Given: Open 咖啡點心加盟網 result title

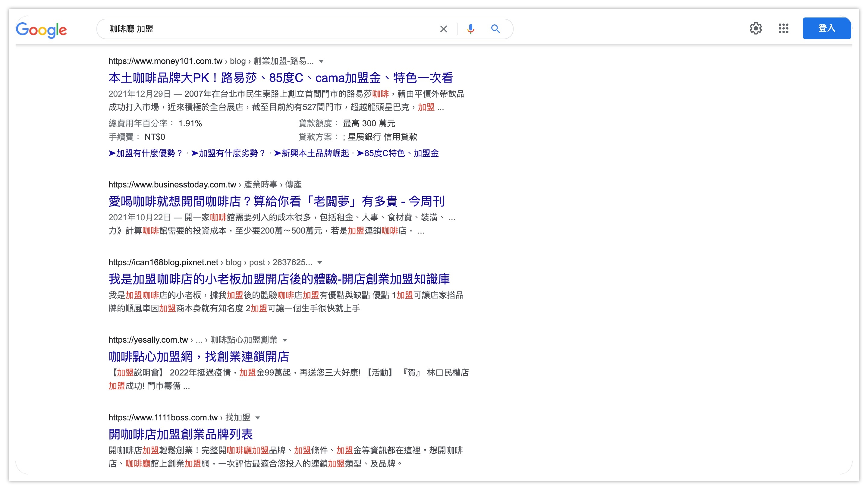Looking at the screenshot, I should click(199, 357).
